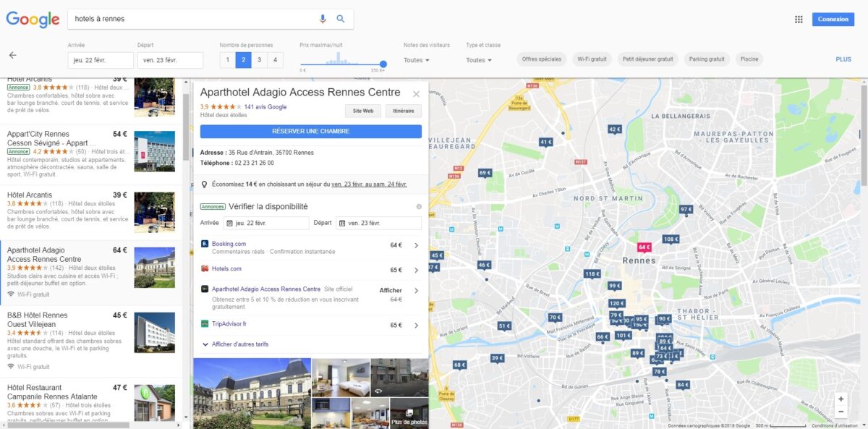Click the search magnifier icon
Screen dimensions: 868x429
(x=341, y=19)
